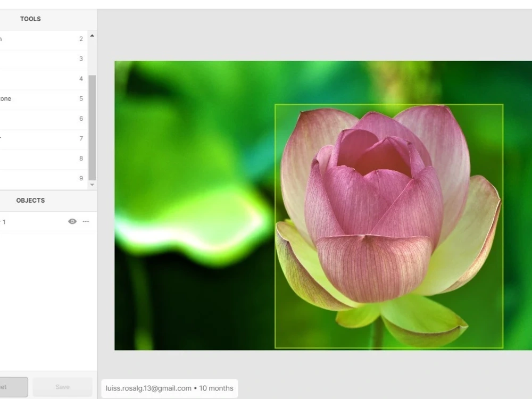Select the tool row with shortcut 5

[x=44, y=99]
